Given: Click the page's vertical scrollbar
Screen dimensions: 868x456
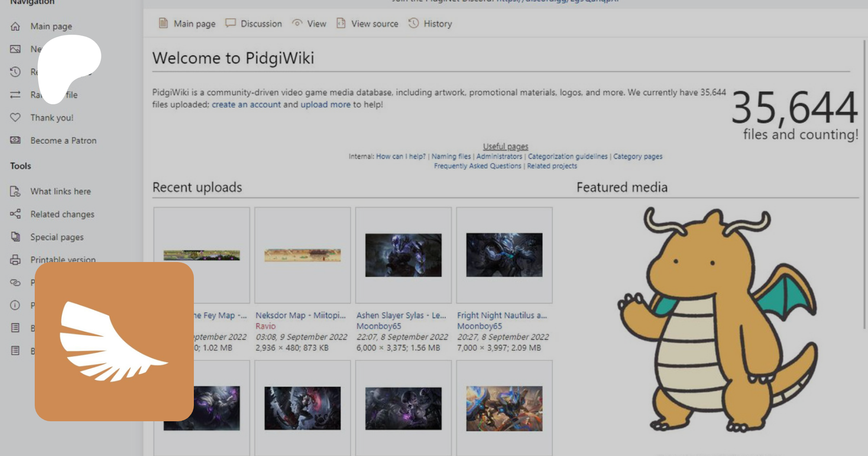Looking at the screenshot, I should 865,183.
